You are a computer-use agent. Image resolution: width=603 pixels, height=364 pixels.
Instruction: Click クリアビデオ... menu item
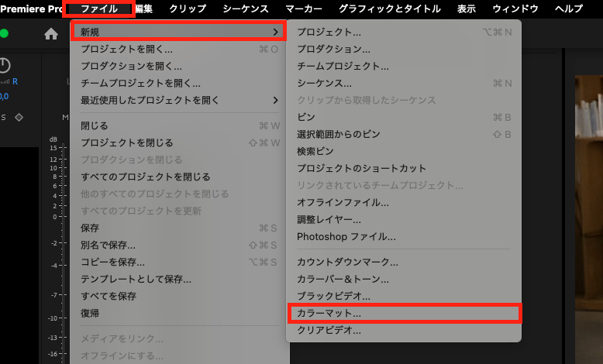point(329,331)
